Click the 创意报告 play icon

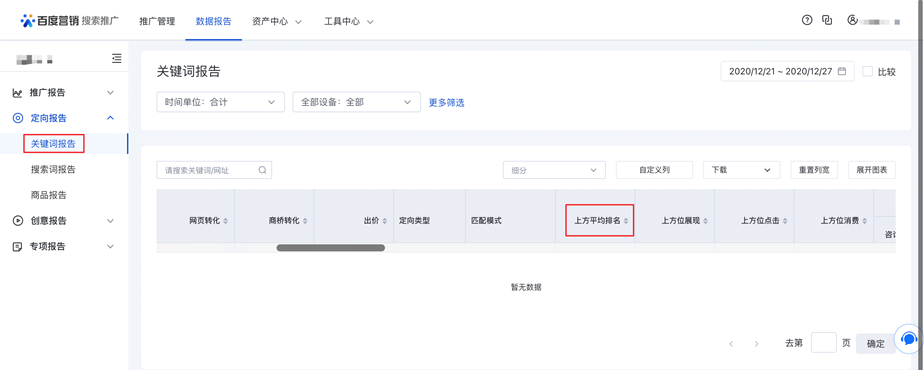[18, 221]
